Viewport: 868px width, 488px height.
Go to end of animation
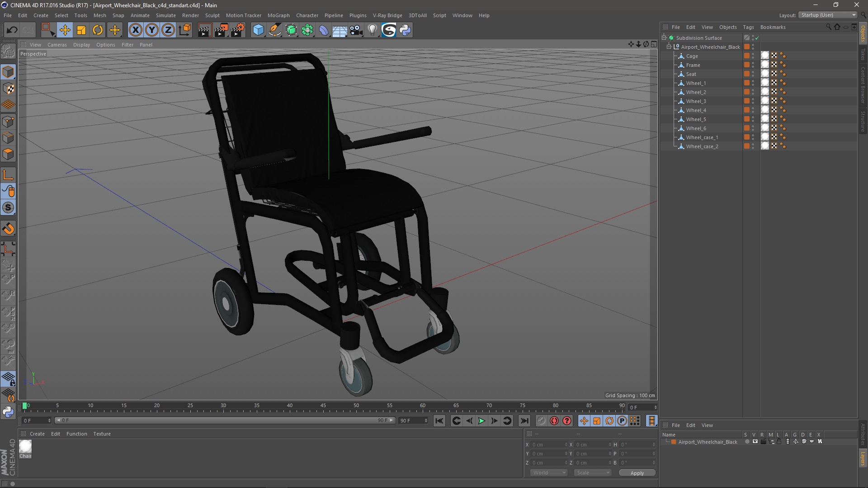524,421
